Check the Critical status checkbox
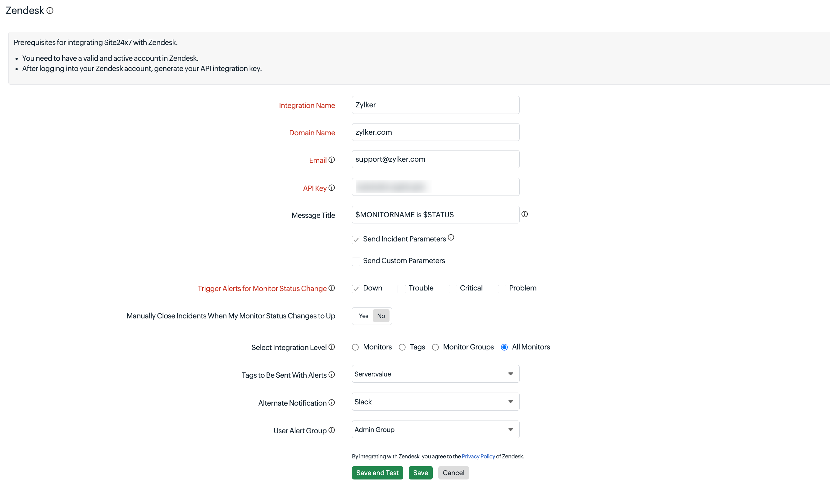Viewport: 830px width, 504px height. click(x=453, y=289)
